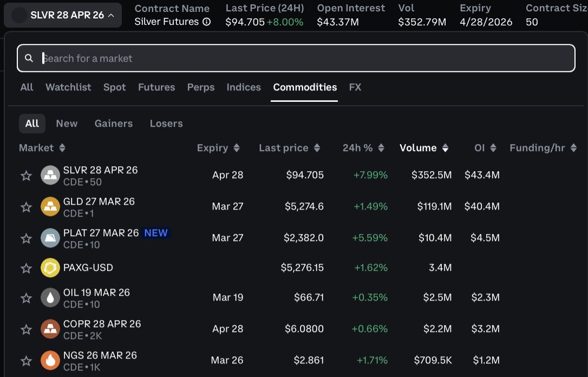Switch to the Commodities tab
The width and height of the screenshot is (588, 377).
point(304,87)
